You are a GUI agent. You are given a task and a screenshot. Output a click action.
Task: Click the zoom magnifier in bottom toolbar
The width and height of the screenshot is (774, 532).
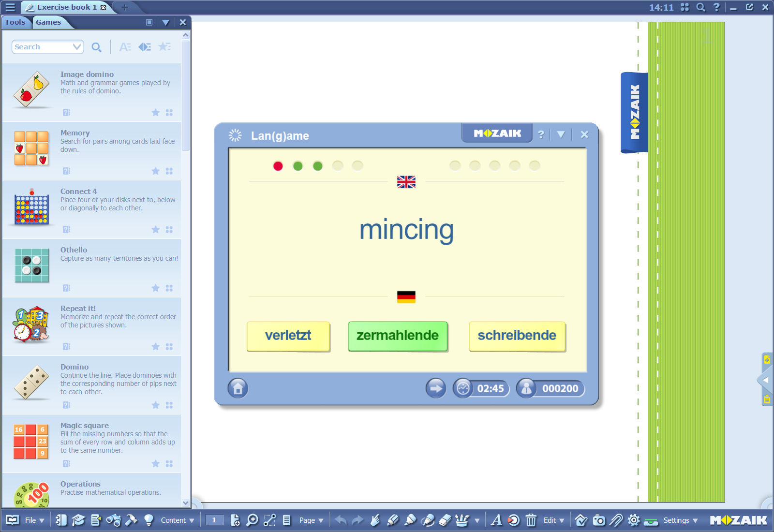[x=252, y=520]
